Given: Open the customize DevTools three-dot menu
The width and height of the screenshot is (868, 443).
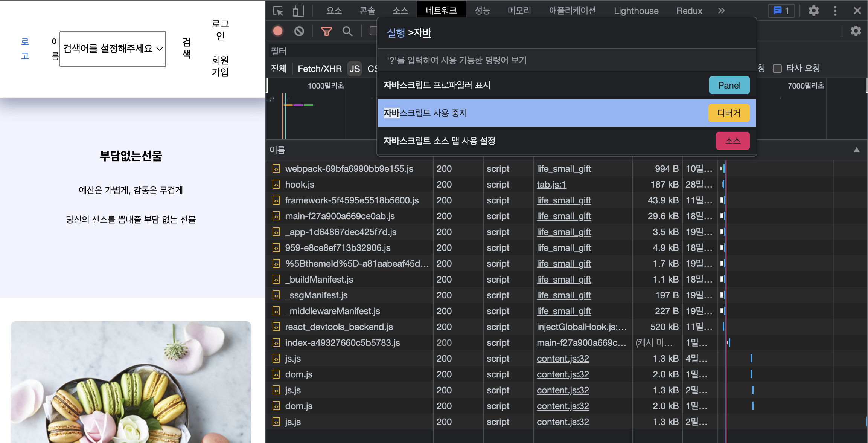Looking at the screenshot, I should [835, 11].
